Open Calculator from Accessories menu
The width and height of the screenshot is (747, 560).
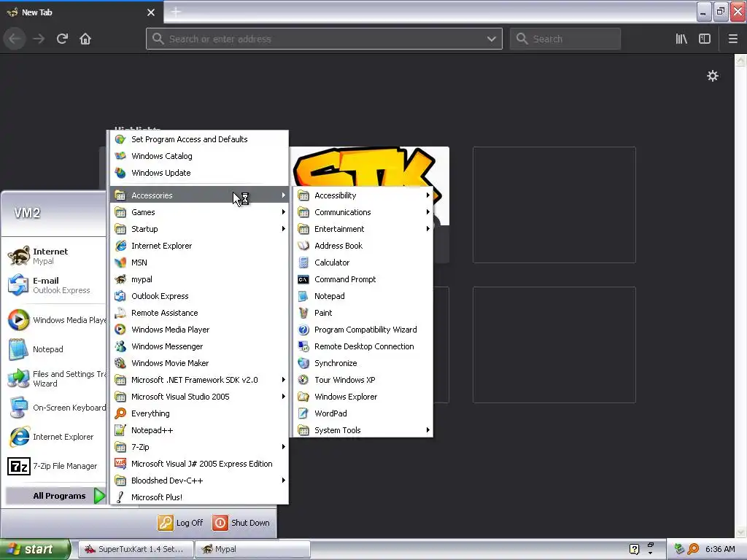[363, 262]
